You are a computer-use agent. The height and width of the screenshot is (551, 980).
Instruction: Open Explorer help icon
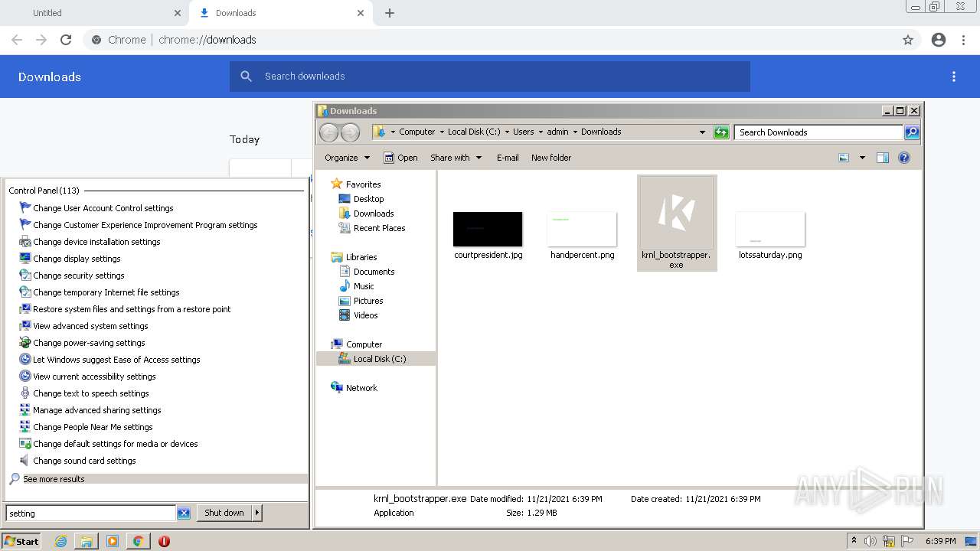904,158
